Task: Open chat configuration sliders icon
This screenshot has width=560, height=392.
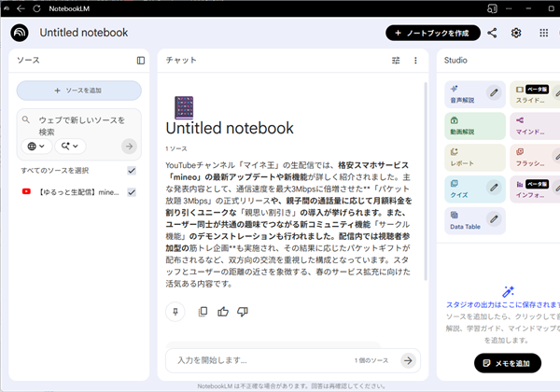Action: pos(396,61)
